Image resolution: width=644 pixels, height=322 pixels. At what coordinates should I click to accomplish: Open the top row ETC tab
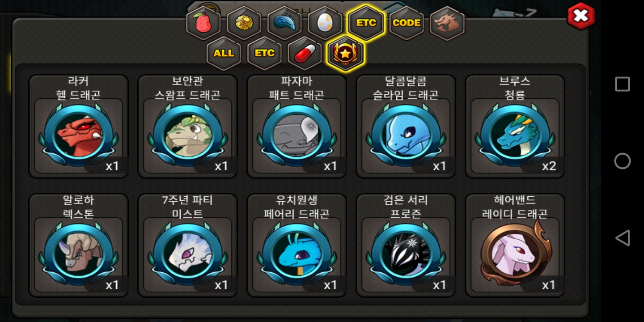tap(366, 23)
